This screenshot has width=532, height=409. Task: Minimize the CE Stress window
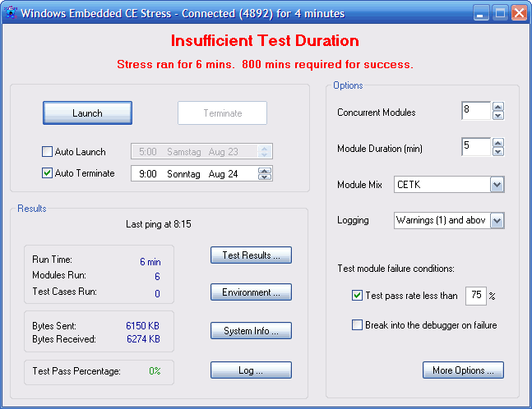click(x=481, y=13)
